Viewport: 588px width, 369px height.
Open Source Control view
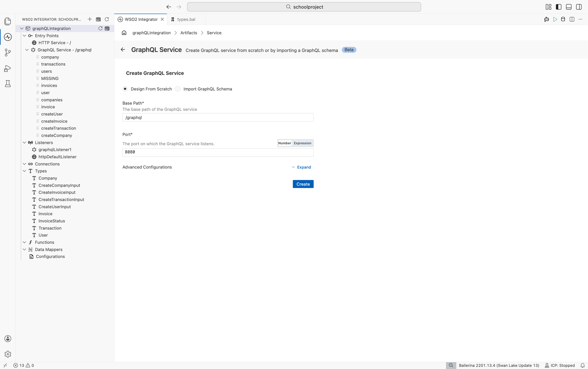click(x=8, y=53)
